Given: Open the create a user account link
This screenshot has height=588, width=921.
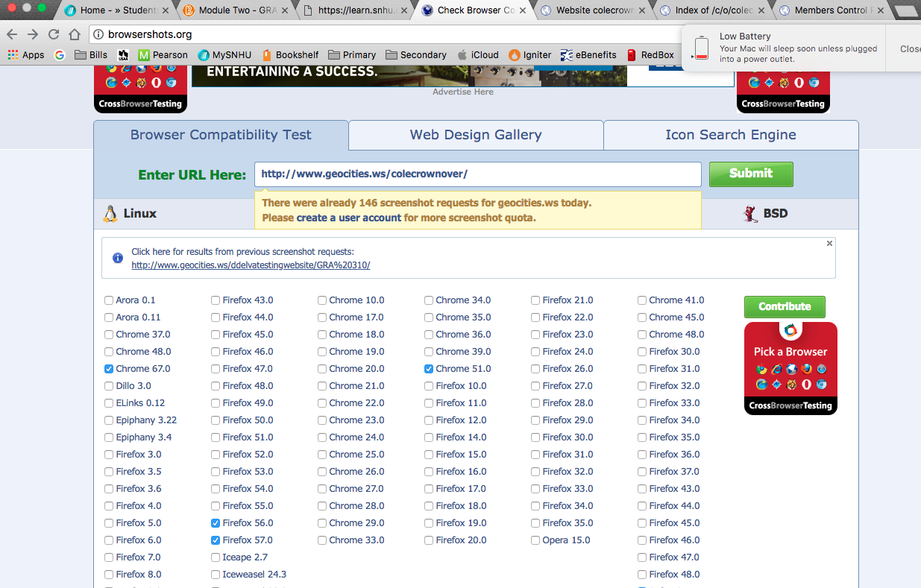Looking at the screenshot, I should click(x=349, y=218).
